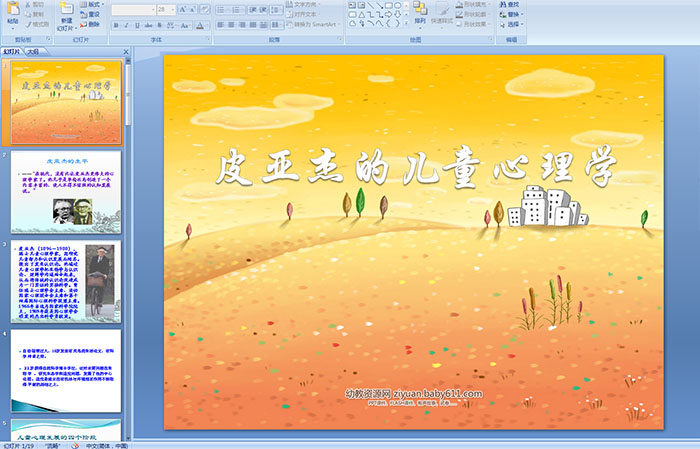Click the Paste (粘贴) clipboard icon

[13, 10]
